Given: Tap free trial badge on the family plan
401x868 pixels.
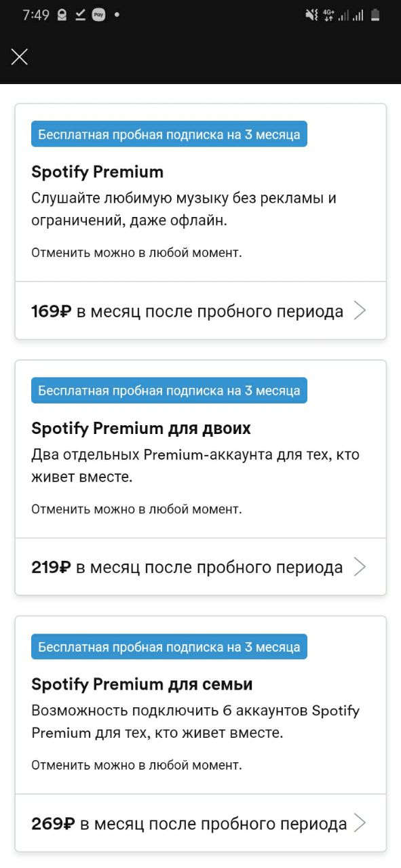Looking at the screenshot, I should 169,647.
